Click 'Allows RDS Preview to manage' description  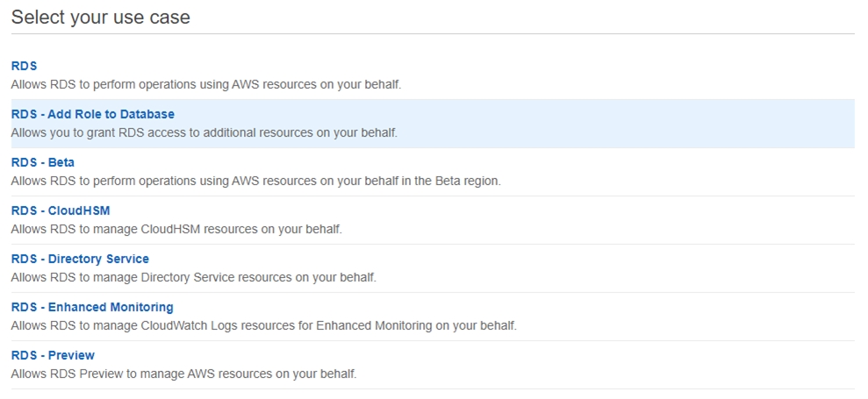[183, 374]
